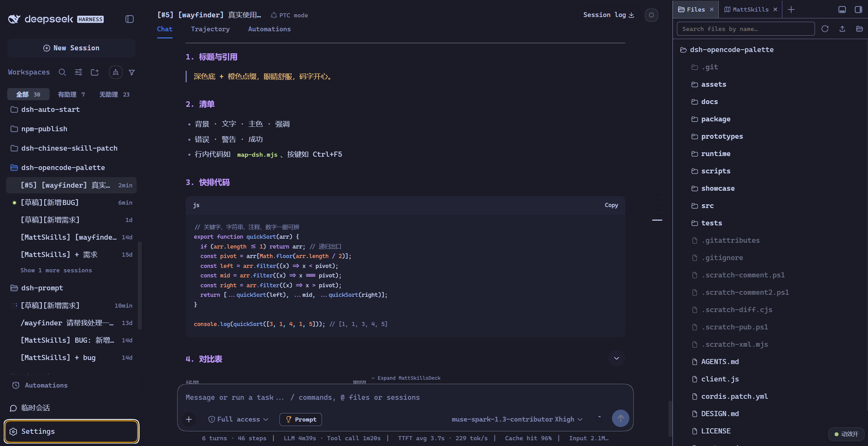
Task: Close the MattSkills tab
Action: [775, 10]
